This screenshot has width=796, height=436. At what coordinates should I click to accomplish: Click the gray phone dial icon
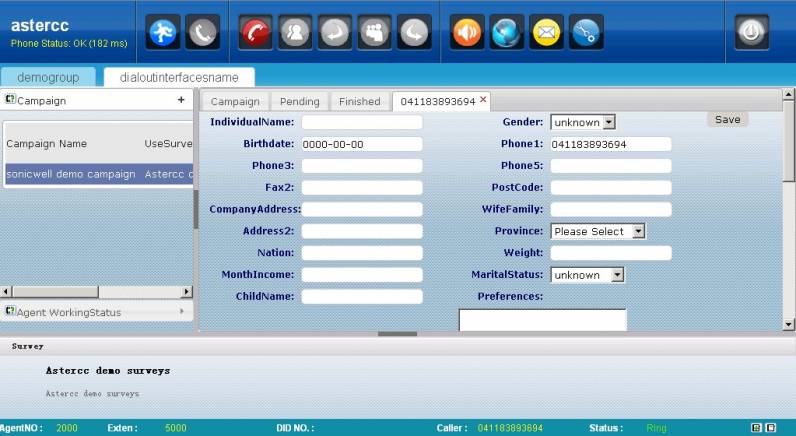point(203,33)
